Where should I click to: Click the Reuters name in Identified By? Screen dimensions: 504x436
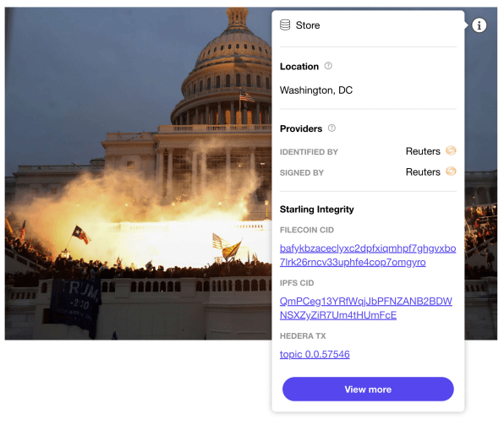[x=423, y=151]
